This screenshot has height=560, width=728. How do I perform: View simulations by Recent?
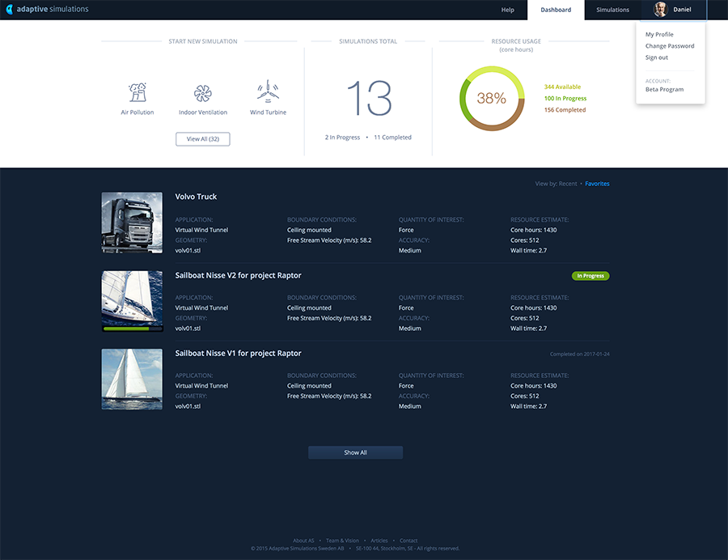click(568, 184)
